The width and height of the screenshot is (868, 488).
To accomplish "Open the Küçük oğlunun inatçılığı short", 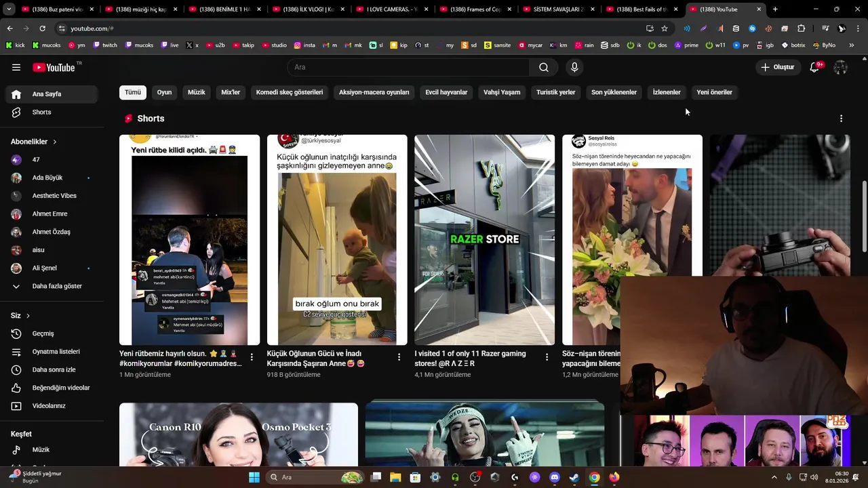I will pyautogui.click(x=337, y=240).
